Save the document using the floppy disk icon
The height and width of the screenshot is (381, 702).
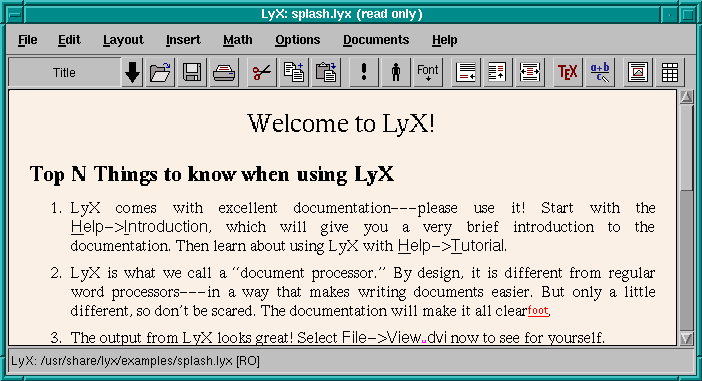[x=192, y=72]
